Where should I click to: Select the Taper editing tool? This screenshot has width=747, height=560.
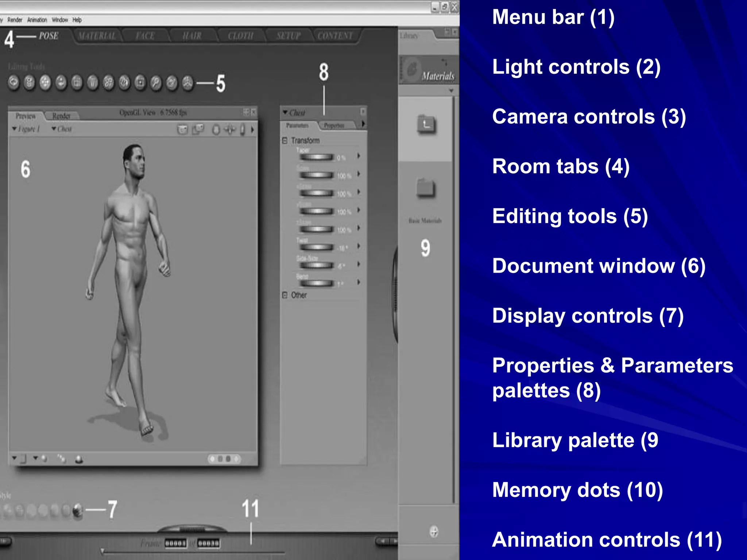[93, 83]
